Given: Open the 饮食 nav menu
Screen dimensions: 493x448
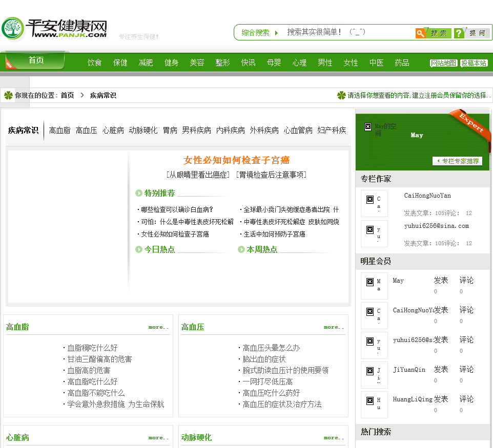Looking at the screenshot, I should (95, 62).
